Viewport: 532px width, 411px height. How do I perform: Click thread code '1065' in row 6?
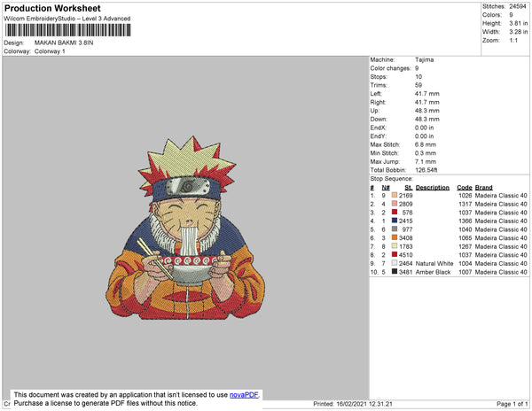click(x=465, y=238)
